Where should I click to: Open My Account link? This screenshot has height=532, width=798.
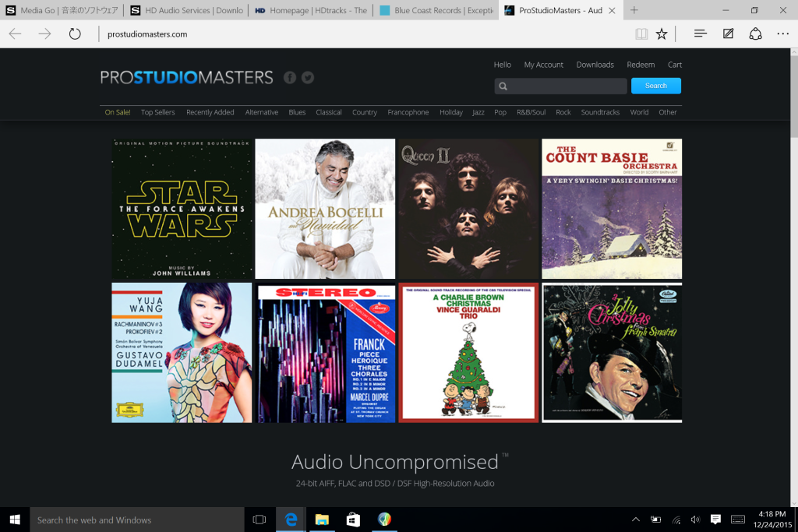pyautogui.click(x=543, y=65)
